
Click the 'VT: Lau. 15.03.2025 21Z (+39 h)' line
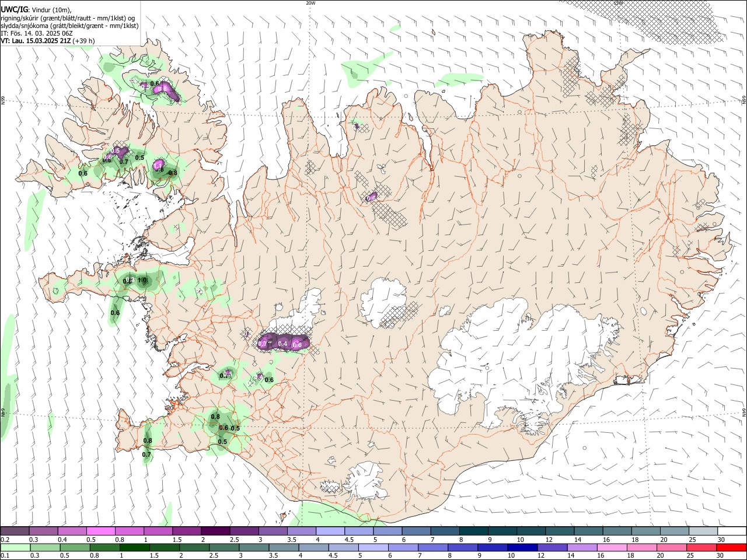click(47, 41)
